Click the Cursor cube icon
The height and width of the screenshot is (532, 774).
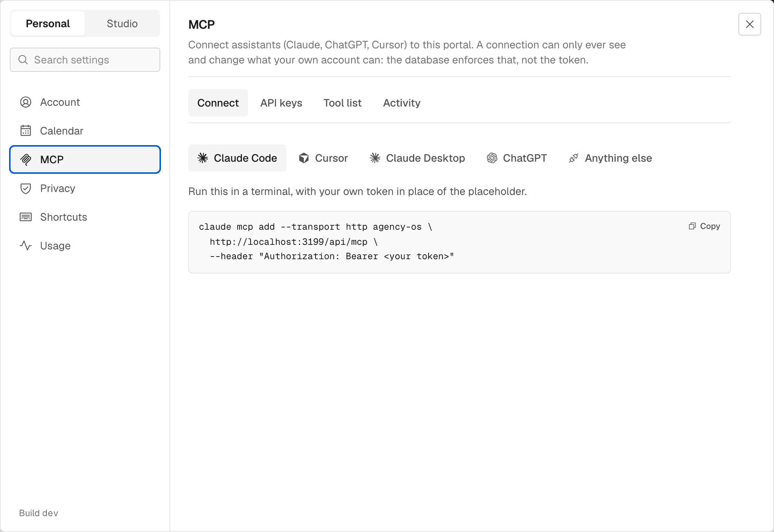(x=304, y=158)
